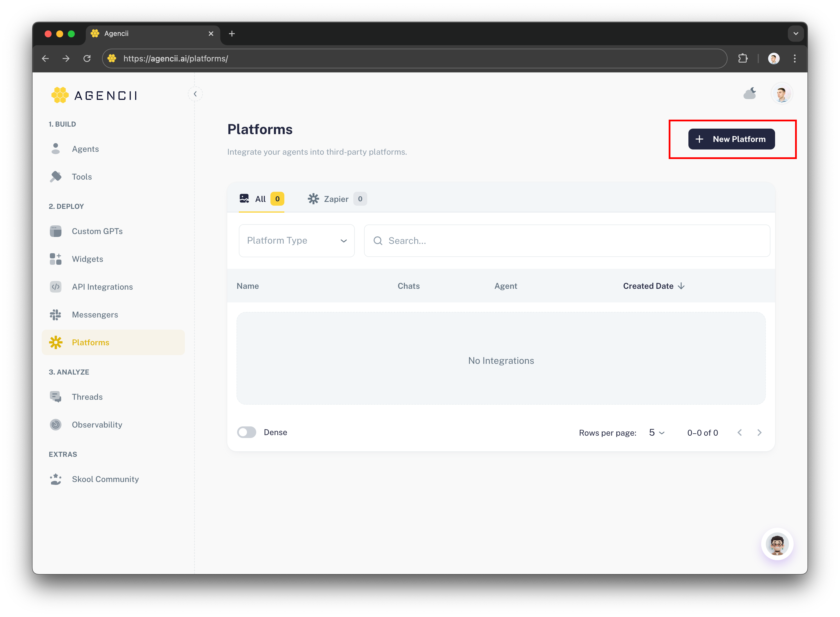Click the Messengers Slack-style icon
The width and height of the screenshot is (840, 617).
56,315
